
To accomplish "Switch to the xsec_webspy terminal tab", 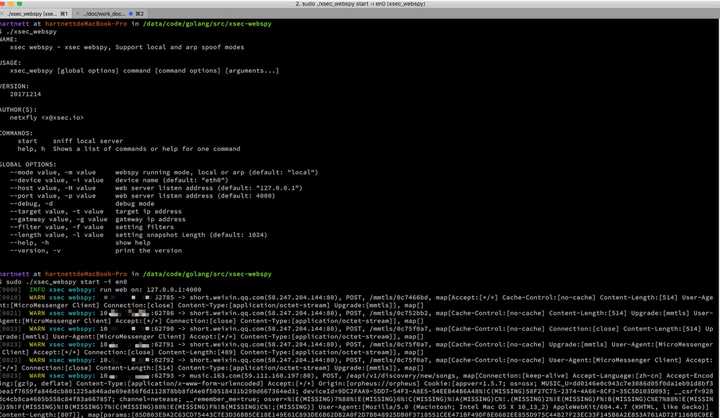I will (36, 14).
